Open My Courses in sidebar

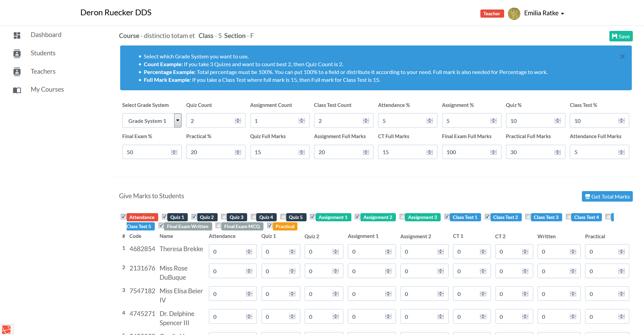47,90
